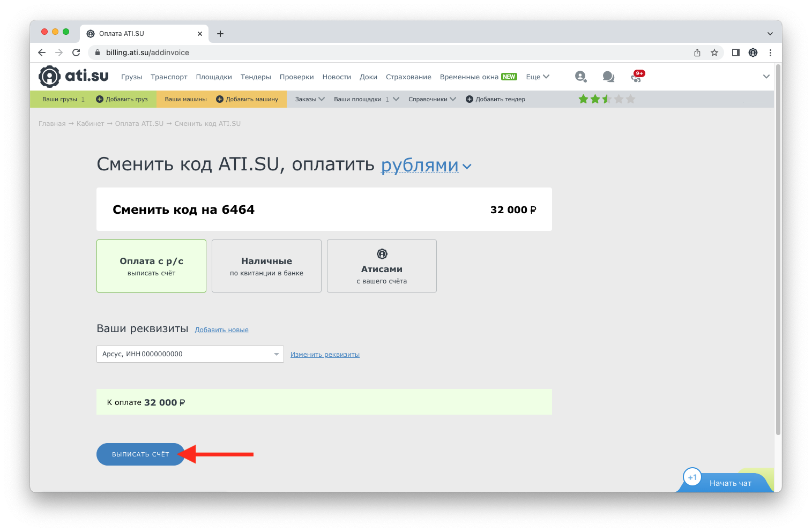
Task: Click the plus icon beside Добавить машину
Action: coord(219,99)
